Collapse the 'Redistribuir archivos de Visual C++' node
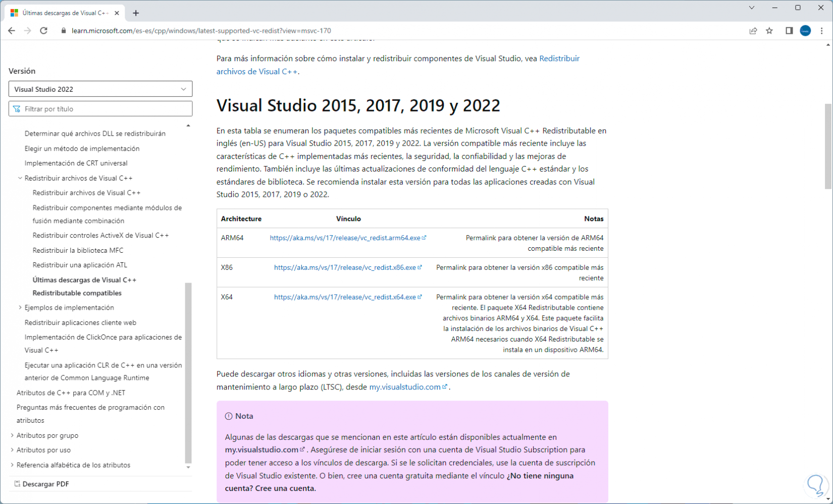 coord(20,178)
